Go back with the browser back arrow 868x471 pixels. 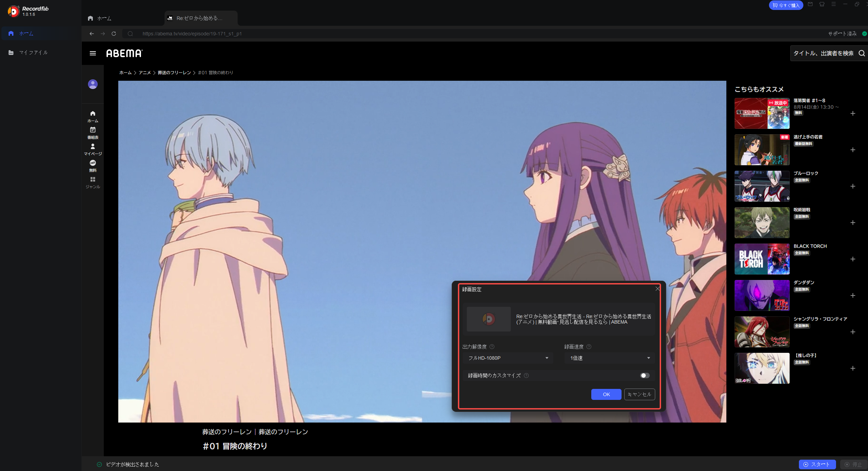pos(92,34)
